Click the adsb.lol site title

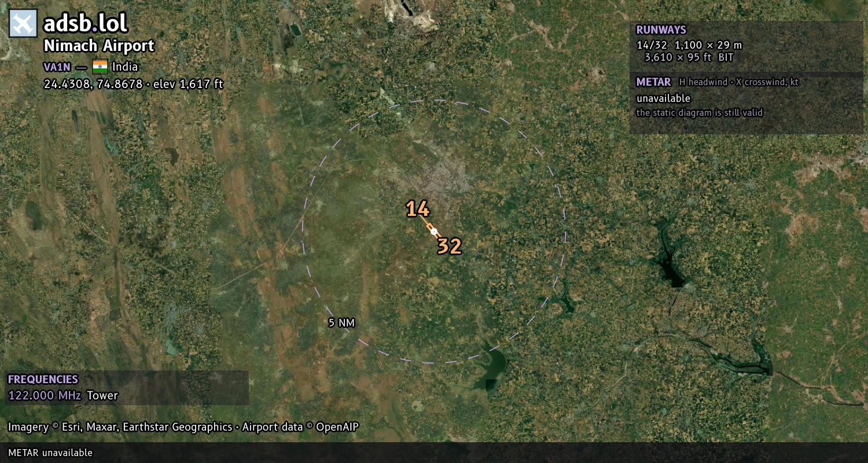click(86, 24)
